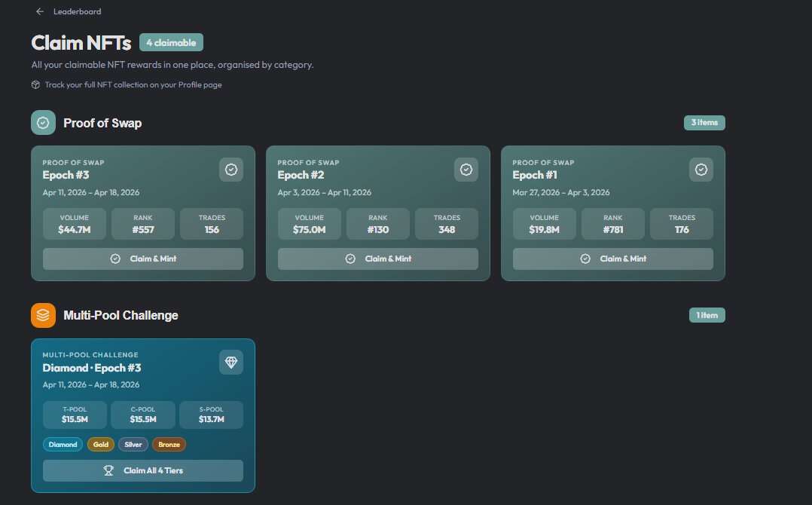The width and height of the screenshot is (812, 505).
Task: Click check icon in Epoch #1 Claim & Mint button
Action: 585,259
